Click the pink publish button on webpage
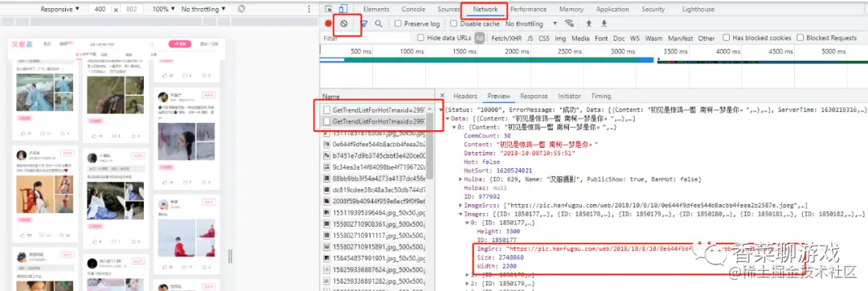 pos(180,44)
